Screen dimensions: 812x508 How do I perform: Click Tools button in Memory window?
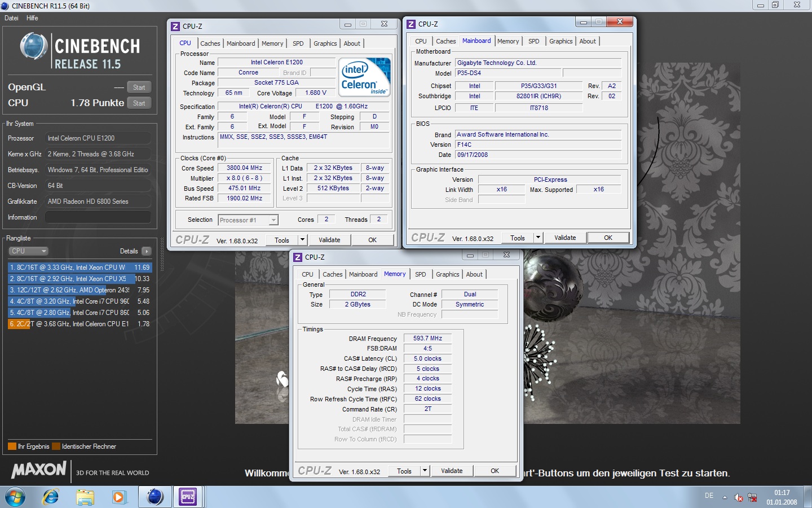pyautogui.click(x=404, y=471)
